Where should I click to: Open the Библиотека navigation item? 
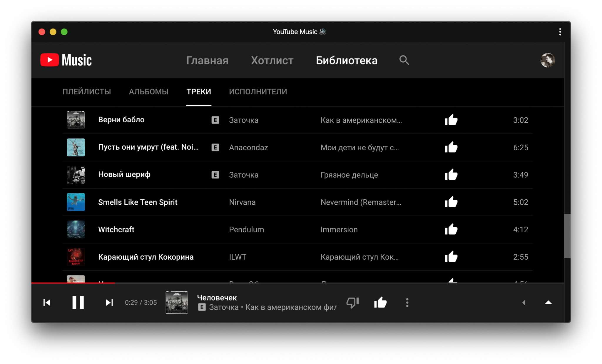click(347, 60)
